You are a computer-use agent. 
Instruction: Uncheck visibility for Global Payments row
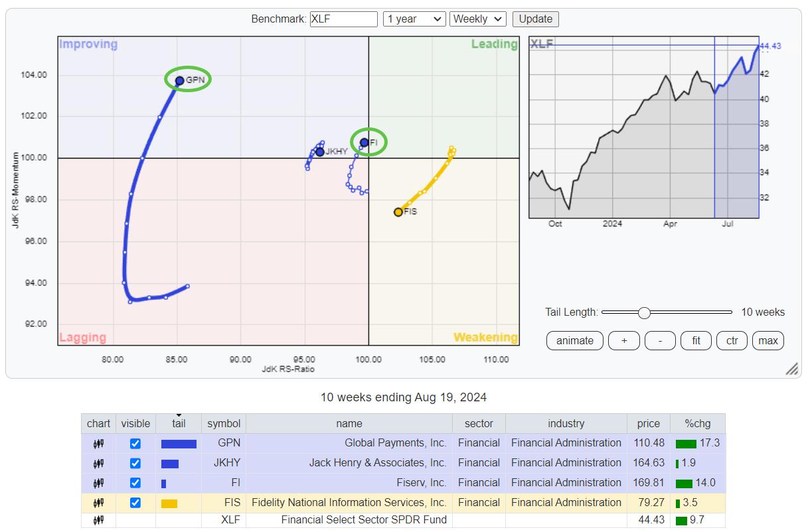135,443
